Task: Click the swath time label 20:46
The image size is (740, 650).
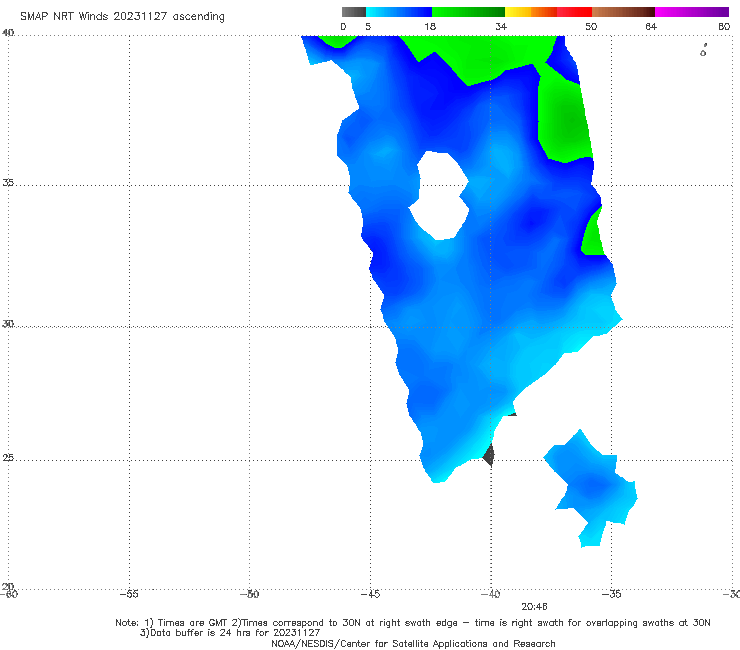Action: [x=534, y=606]
